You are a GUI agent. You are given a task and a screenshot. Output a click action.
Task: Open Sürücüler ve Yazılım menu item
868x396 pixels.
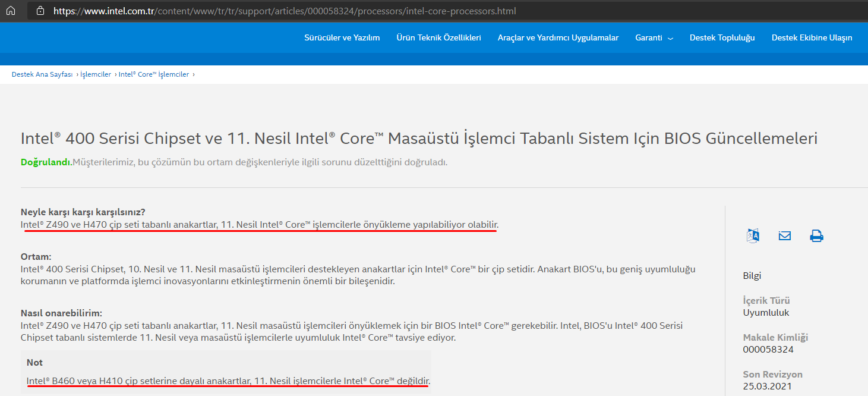point(342,37)
